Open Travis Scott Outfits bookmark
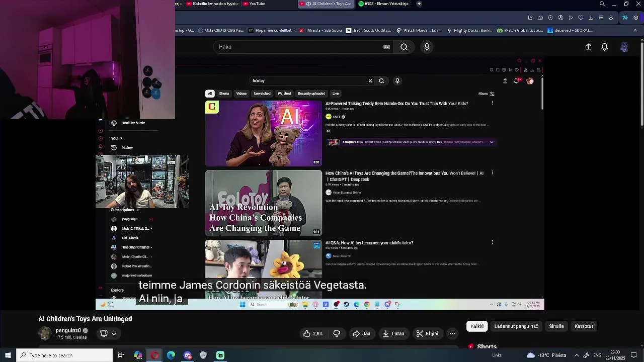Image resolution: width=644 pixels, height=362 pixels. tap(368, 30)
